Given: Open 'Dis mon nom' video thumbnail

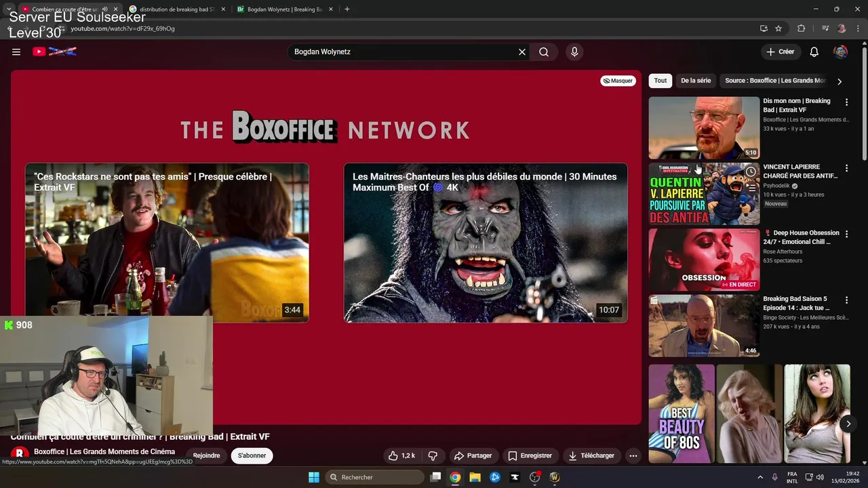Looking at the screenshot, I should pyautogui.click(x=704, y=127).
